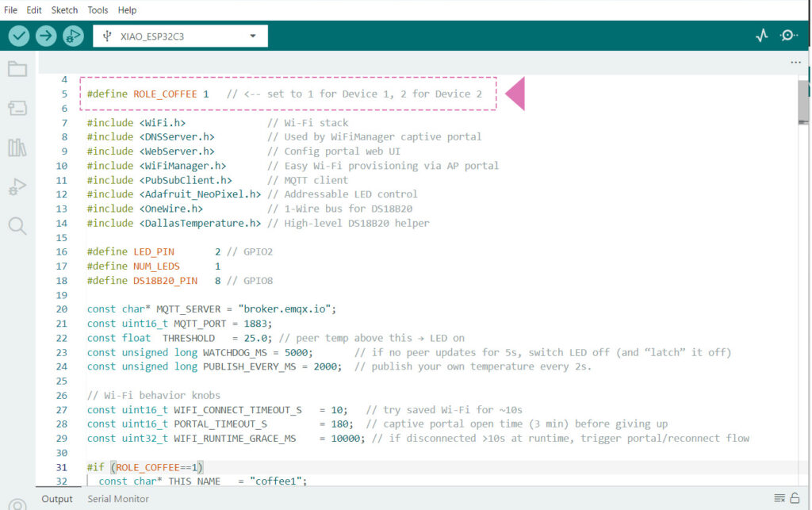Open the File menu
Image resolution: width=812 pixels, height=510 pixels.
click(11, 10)
